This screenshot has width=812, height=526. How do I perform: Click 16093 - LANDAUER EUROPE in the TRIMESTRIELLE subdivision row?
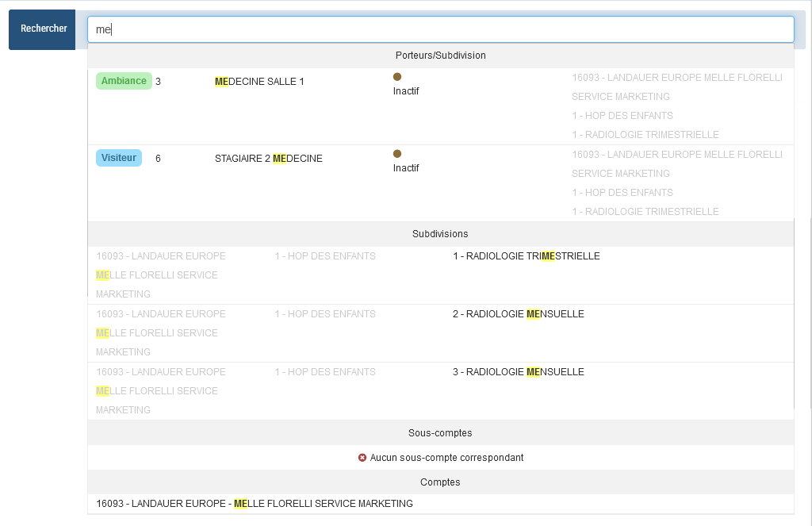coord(160,256)
